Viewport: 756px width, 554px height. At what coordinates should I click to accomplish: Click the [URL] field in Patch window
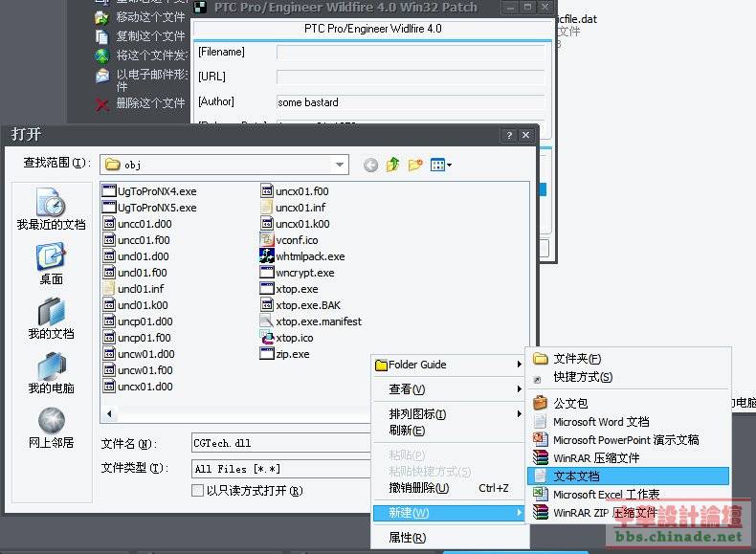411,77
